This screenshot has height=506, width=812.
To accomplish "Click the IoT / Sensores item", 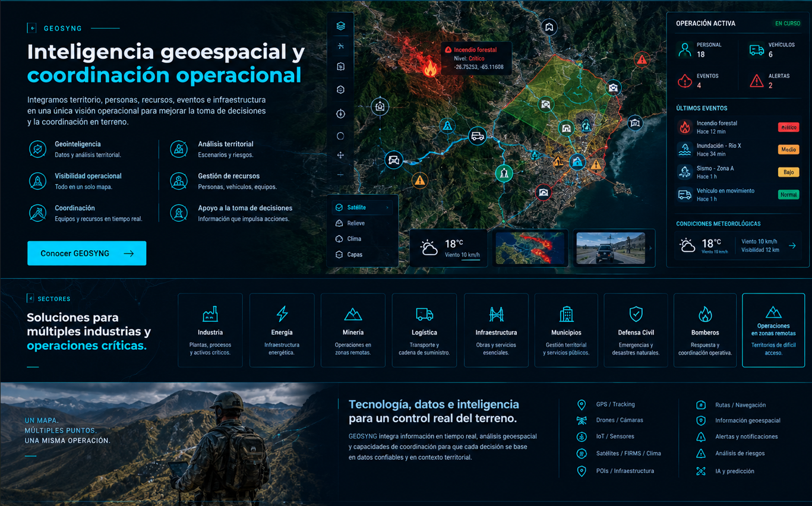I will pos(605,437).
